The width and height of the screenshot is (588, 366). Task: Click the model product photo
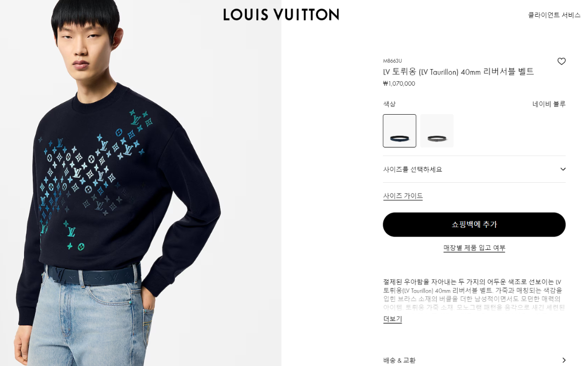pos(141,183)
